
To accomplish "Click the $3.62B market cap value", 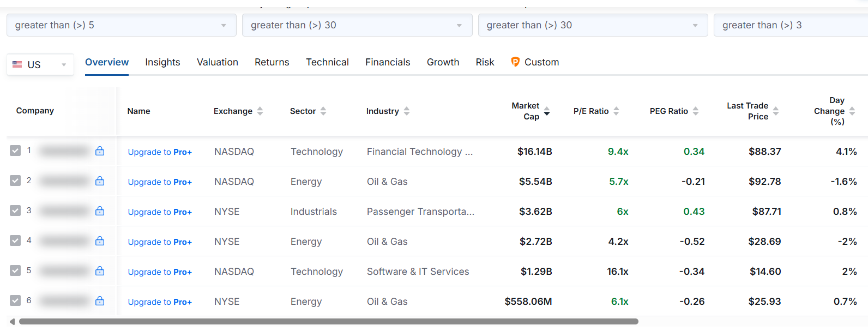I will 535,212.
